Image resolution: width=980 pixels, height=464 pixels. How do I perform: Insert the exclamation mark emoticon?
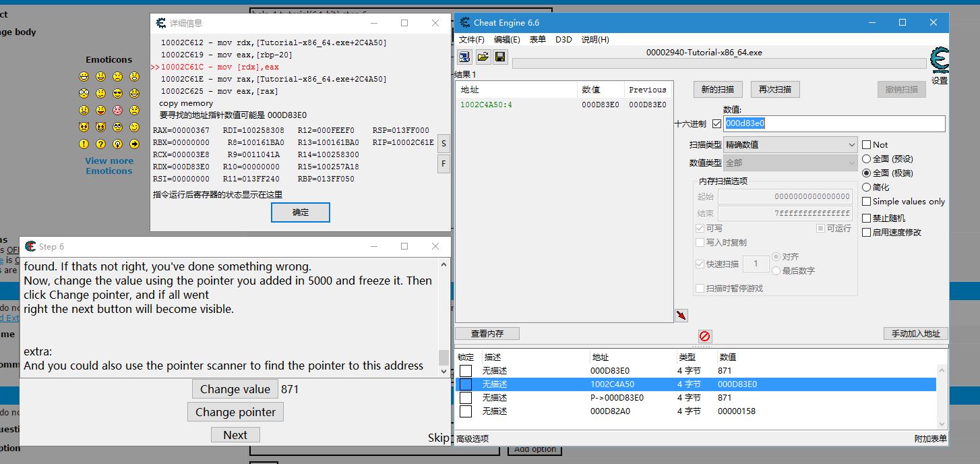point(84,144)
